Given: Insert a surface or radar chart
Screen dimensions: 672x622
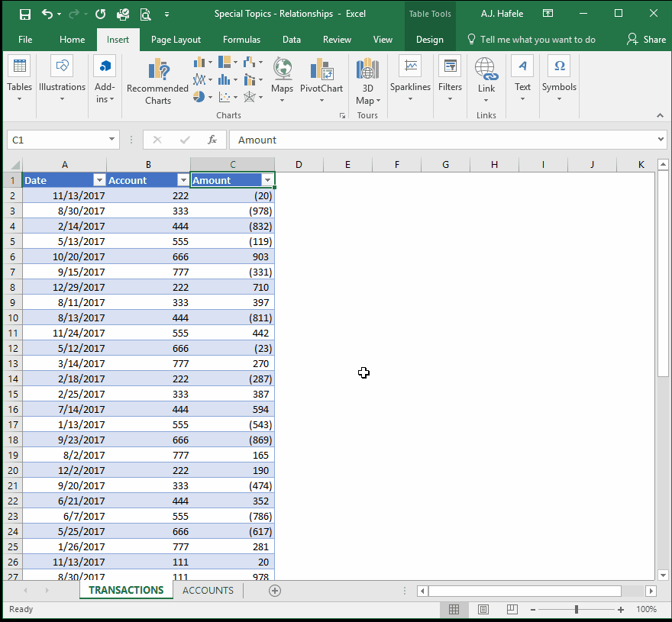Looking at the screenshot, I should tap(253, 97).
